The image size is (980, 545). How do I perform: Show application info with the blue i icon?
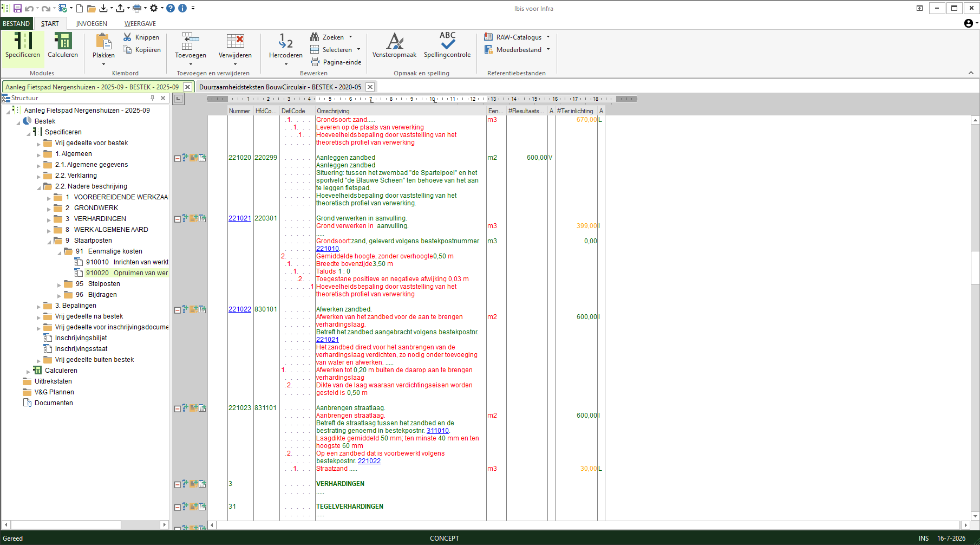182,8
